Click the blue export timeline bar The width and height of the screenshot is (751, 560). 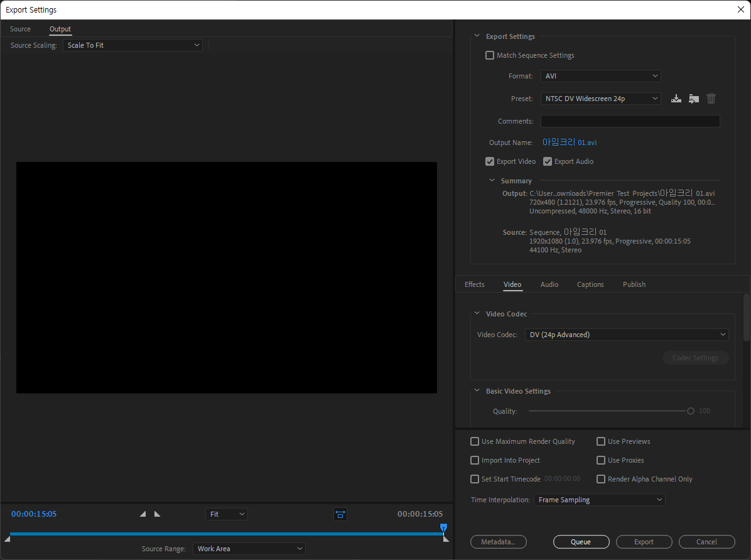pos(226,534)
